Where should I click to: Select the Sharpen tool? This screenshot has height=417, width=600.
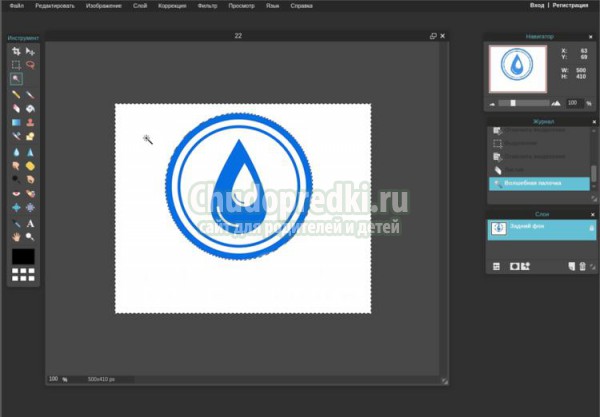point(30,152)
